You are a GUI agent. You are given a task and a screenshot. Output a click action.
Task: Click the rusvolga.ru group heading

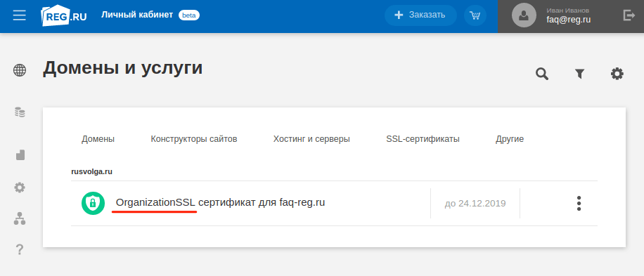(x=92, y=171)
